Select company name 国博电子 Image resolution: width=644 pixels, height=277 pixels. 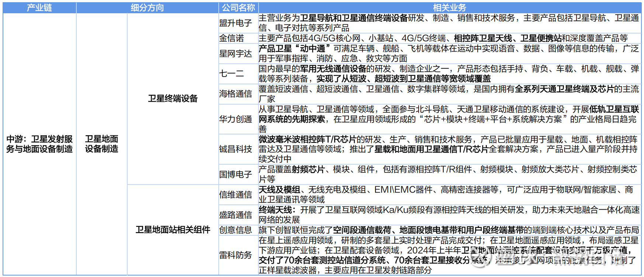pyautogui.click(x=236, y=174)
